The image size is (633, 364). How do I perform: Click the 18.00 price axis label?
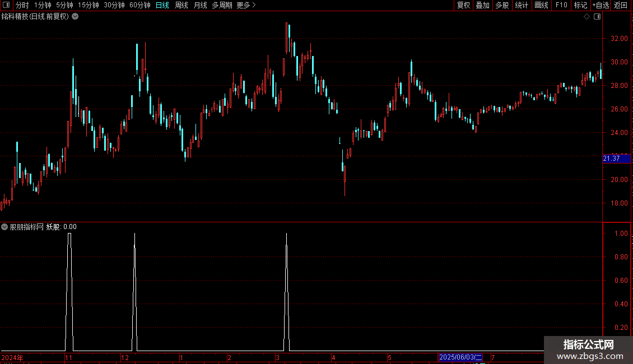619,203
